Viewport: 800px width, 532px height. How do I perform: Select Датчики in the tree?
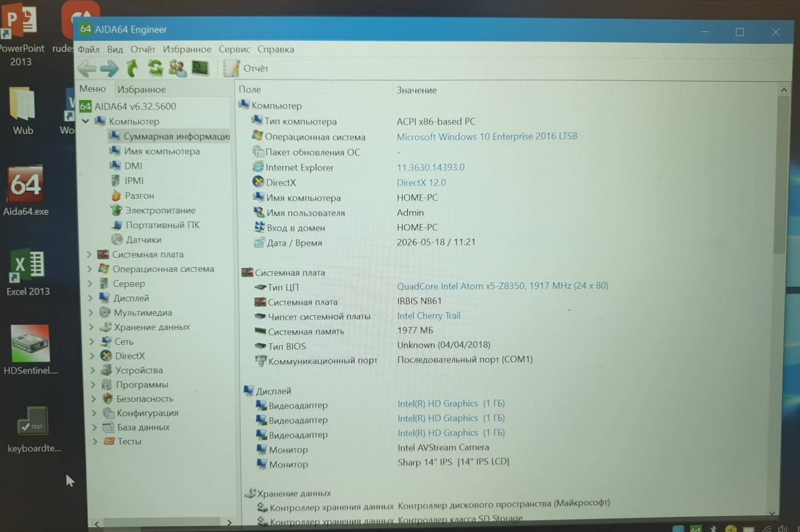tap(137, 240)
